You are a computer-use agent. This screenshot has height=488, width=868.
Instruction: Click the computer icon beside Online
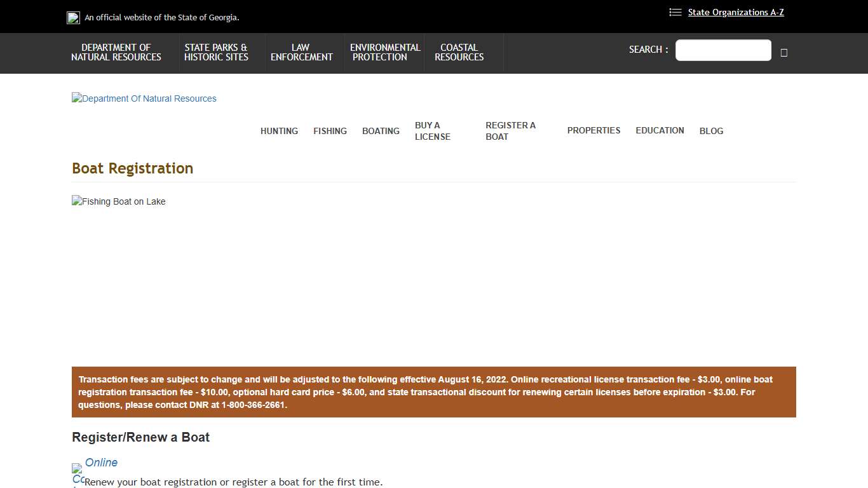click(x=78, y=474)
